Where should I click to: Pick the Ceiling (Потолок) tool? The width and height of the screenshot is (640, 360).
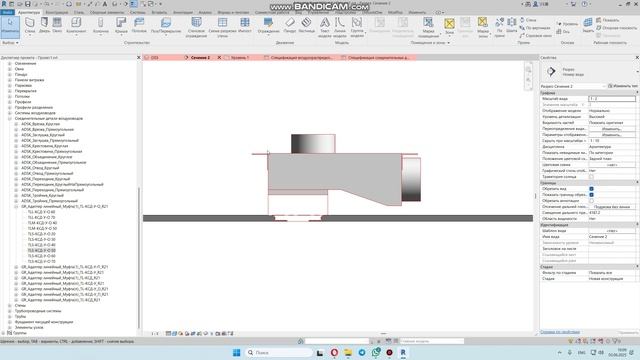tap(139, 25)
